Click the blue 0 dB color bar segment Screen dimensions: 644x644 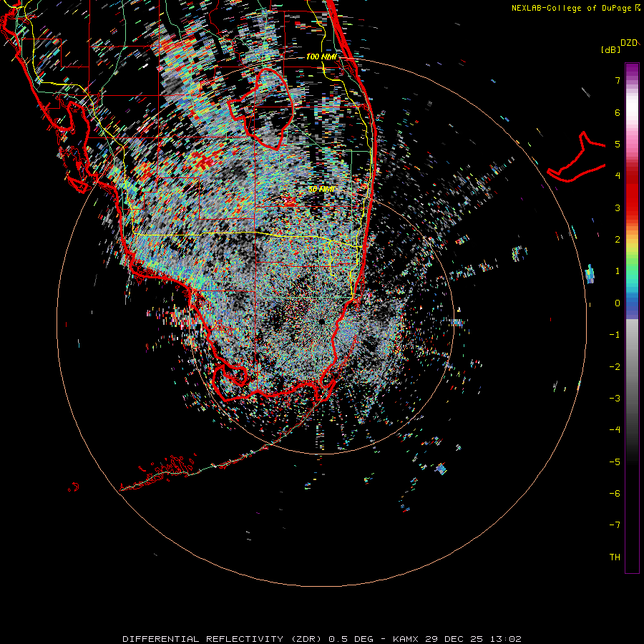[632, 304]
